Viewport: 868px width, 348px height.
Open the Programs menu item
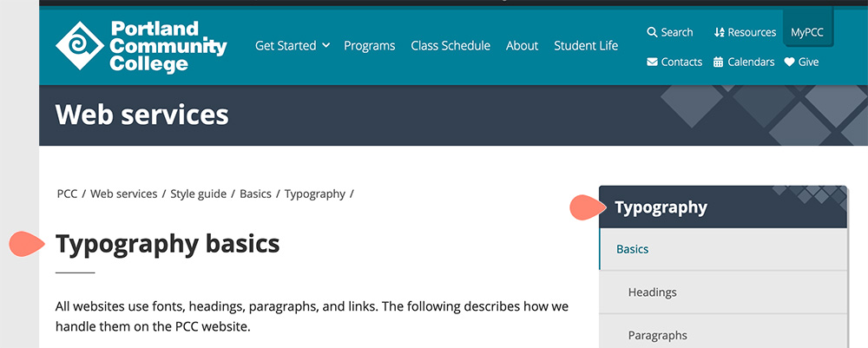click(369, 46)
